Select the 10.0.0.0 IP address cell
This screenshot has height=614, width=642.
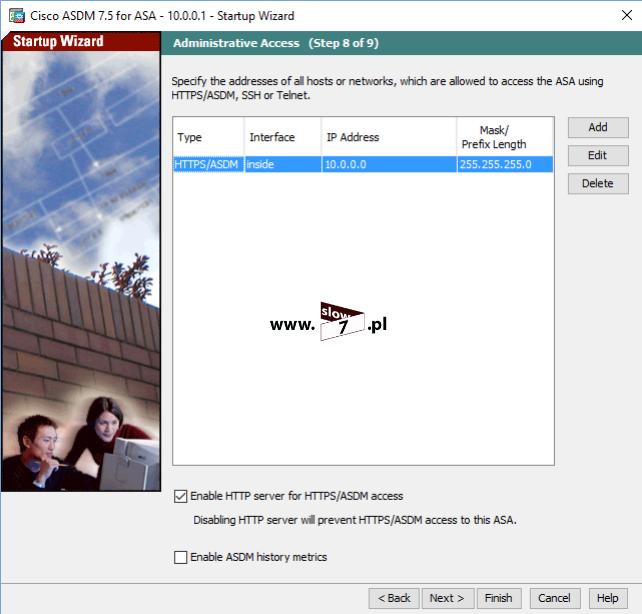pos(389,165)
